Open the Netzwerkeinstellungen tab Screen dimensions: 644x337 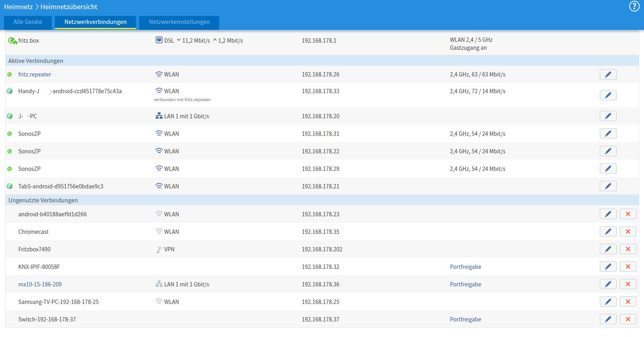179,22
